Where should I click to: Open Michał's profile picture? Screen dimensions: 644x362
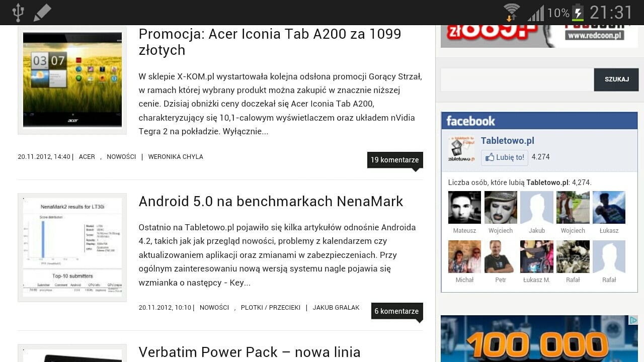[464, 256]
